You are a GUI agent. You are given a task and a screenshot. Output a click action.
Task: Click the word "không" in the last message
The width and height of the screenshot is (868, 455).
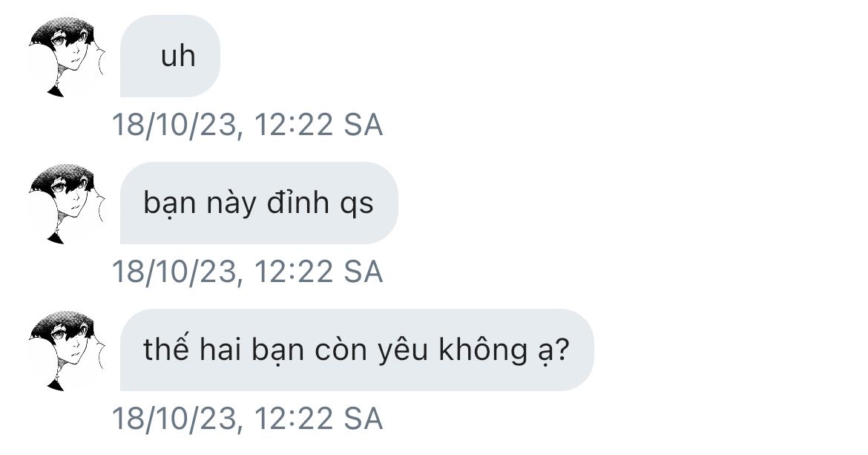click(x=483, y=350)
